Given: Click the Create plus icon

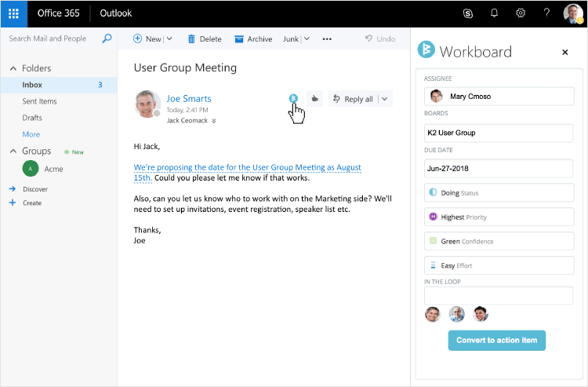Looking at the screenshot, I should (13, 203).
